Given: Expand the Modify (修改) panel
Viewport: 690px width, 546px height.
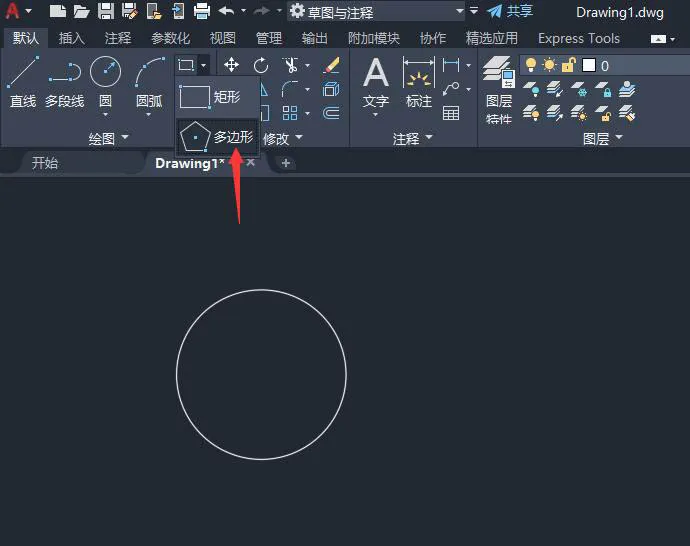Looking at the screenshot, I should coord(283,139).
